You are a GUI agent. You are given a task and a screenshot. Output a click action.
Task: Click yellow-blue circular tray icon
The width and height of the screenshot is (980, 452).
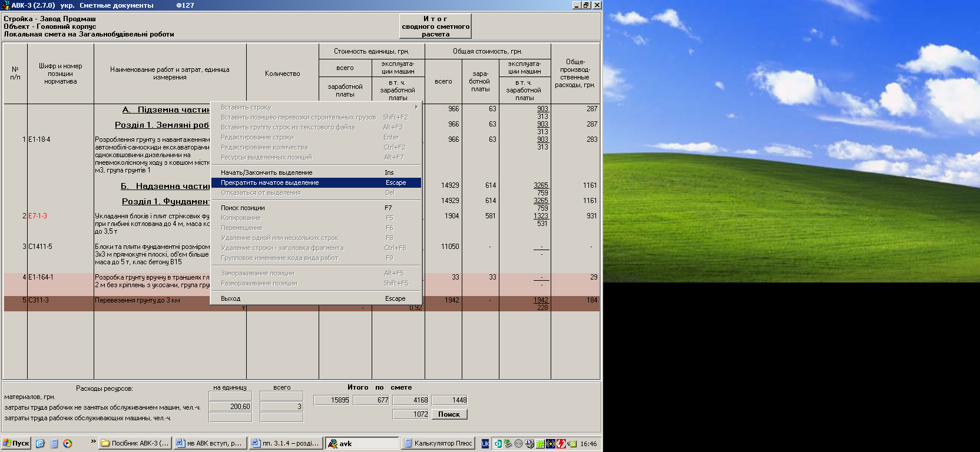coord(551,444)
